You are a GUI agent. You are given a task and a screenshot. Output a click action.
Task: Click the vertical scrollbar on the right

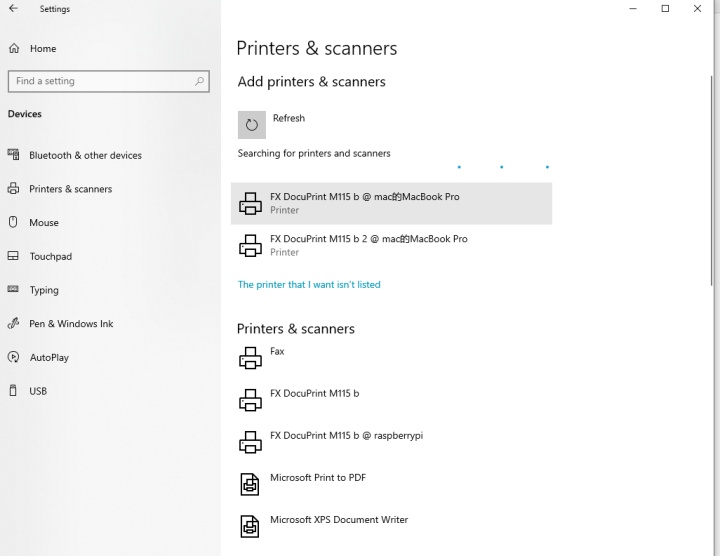click(x=712, y=181)
